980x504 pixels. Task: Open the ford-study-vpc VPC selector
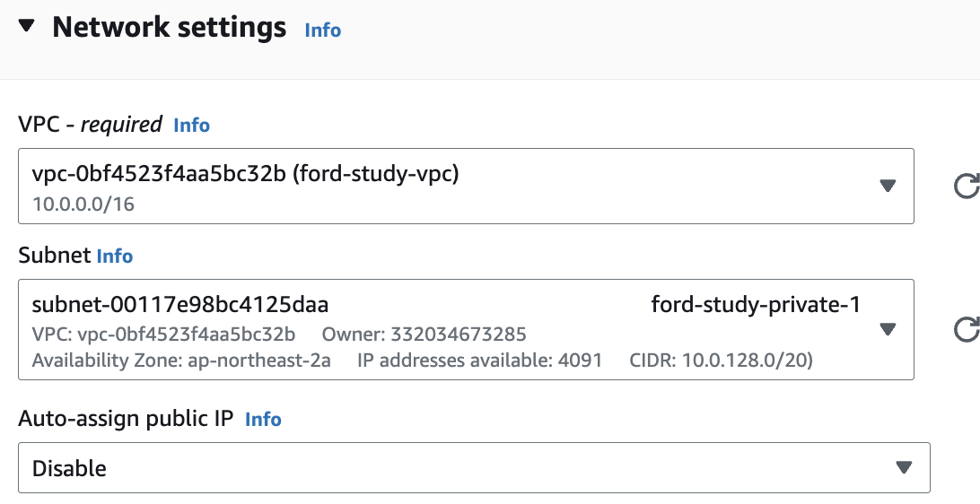467,187
